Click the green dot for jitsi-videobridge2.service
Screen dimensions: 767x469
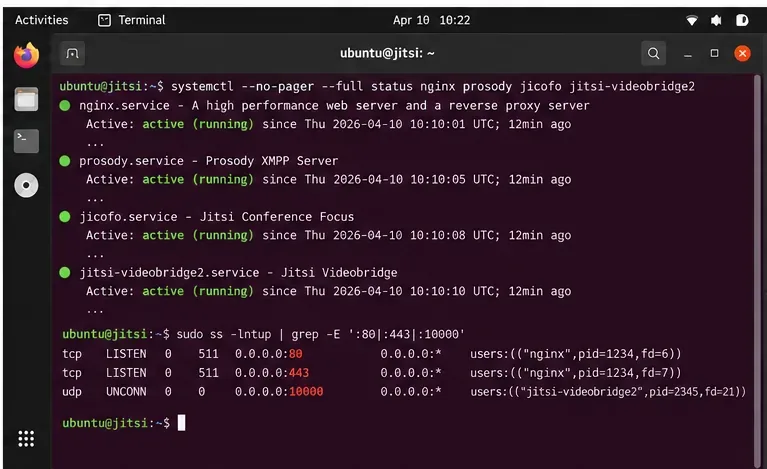point(65,272)
